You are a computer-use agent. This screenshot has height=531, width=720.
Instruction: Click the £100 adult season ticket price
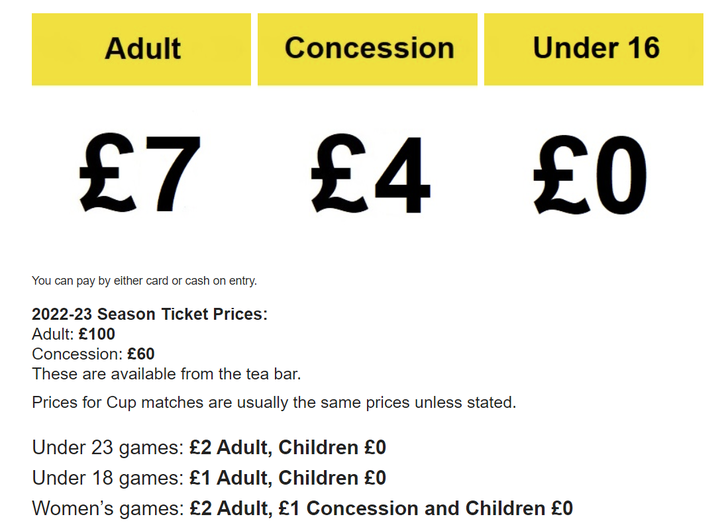click(x=97, y=334)
